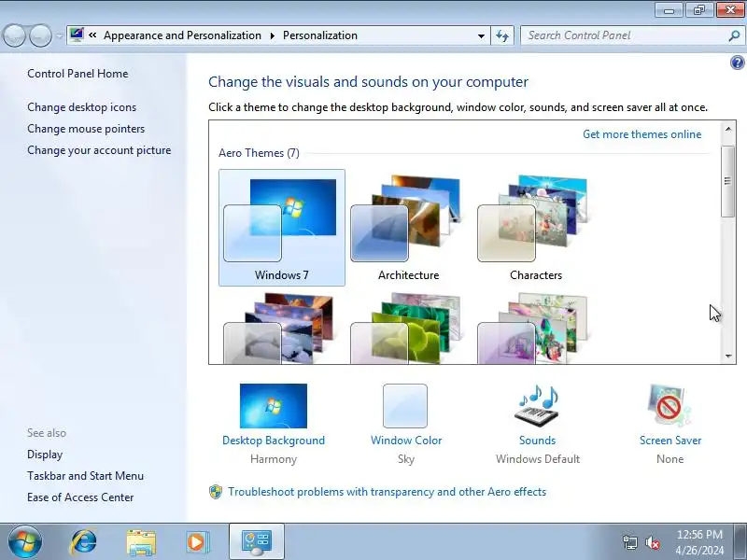Select the Windows 7 theme
Viewport: 747px width, 560px height.
282,228
